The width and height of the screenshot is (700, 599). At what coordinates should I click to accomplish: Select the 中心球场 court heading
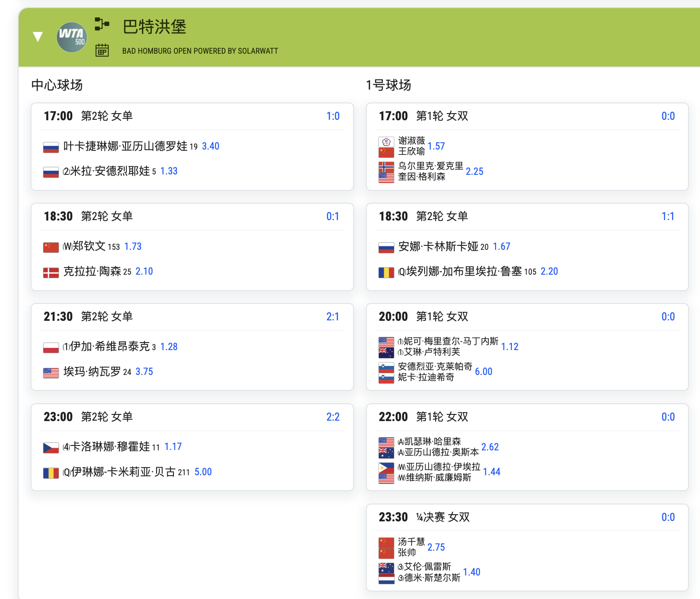[x=57, y=85]
